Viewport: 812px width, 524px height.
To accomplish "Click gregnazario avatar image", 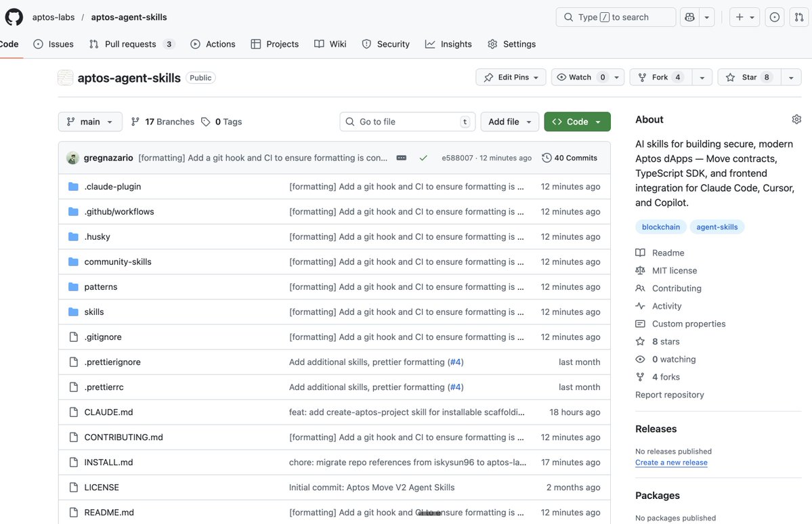I will click(x=72, y=158).
